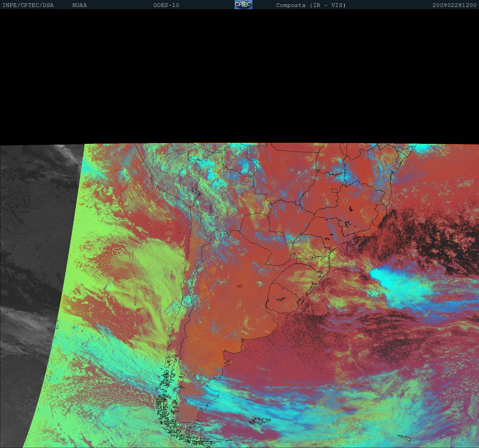479x448 pixels.
Task: Click the 'INPE/CPTEC/DSA' header text
Action: [x=28, y=5]
